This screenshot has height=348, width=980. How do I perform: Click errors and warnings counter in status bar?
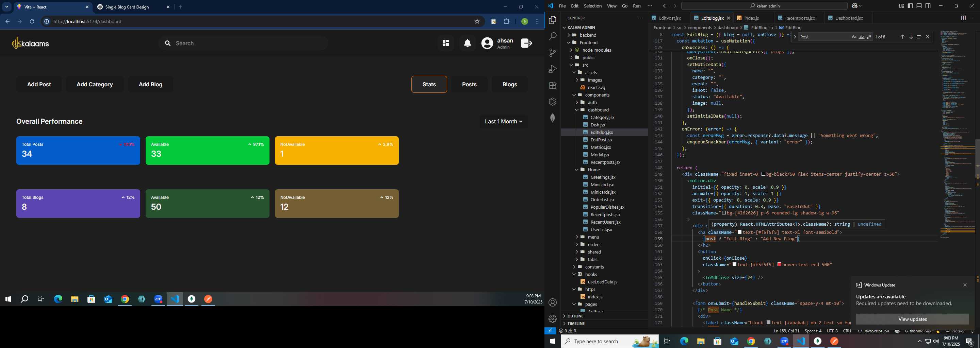tap(568, 331)
